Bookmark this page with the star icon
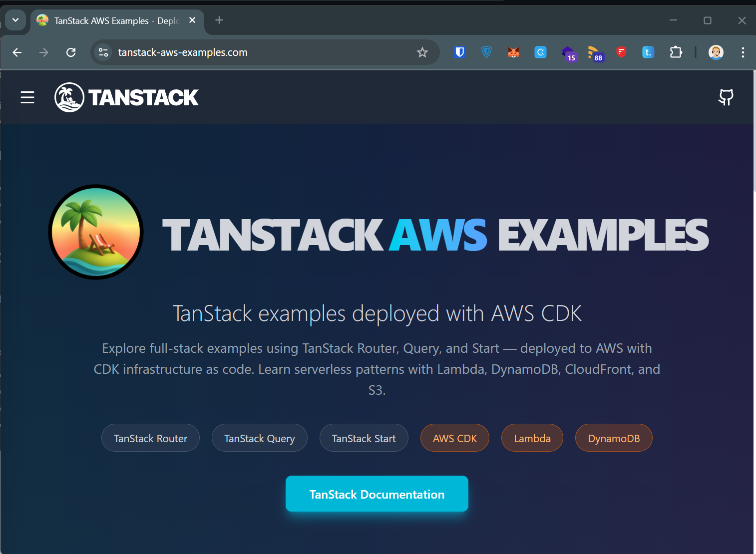The height and width of the screenshot is (554, 756). (x=422, y=52)
